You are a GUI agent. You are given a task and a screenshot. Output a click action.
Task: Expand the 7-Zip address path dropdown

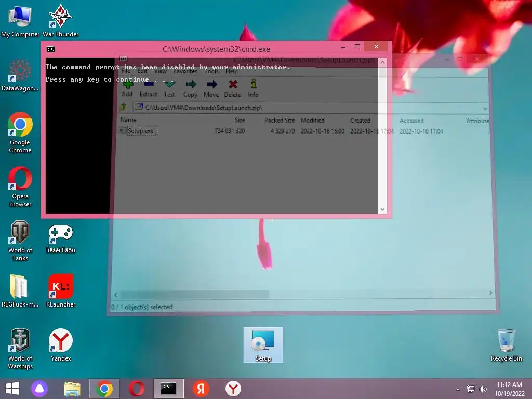click(485, 108)
